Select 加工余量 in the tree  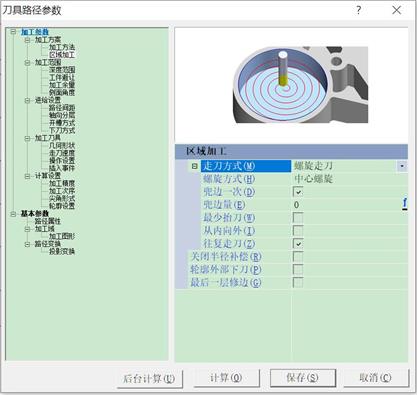tap(62, 85)
